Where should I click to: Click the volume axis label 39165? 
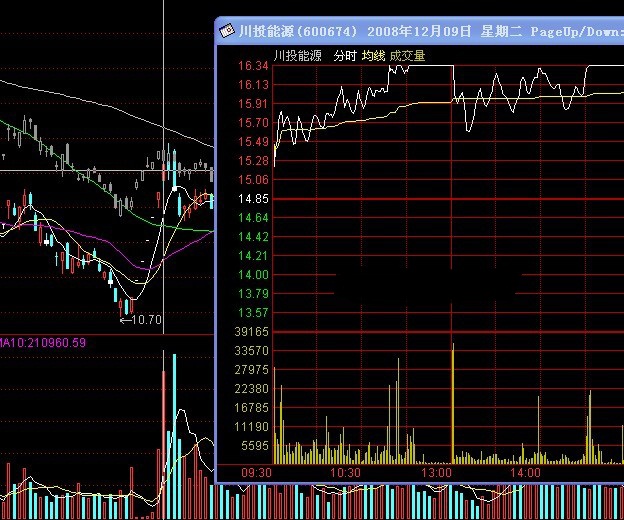(x=252, y=331)
